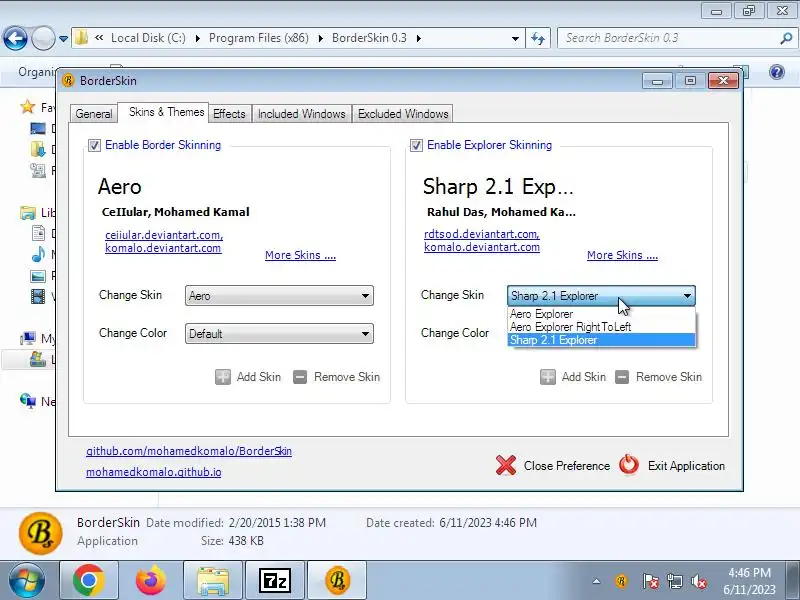Open 7-Zip from taskbar

point(275,581)
